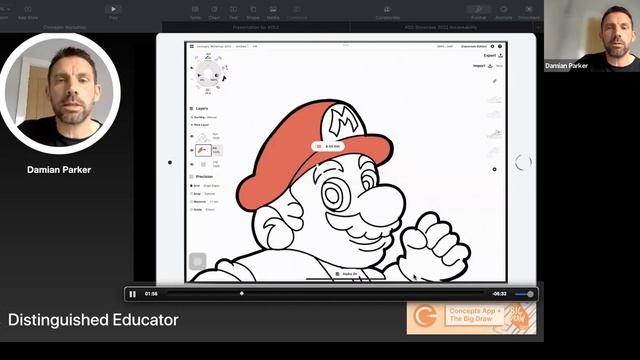Toggle visibility of top sketch layer
This screenshot has height=360, width=640.
(x=192, y=136)
